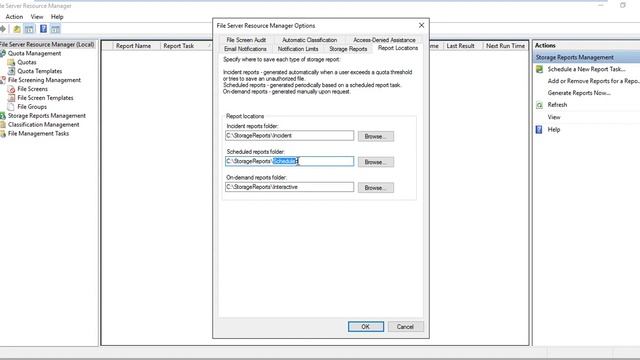Switch to the File Screen Audit tab
Screen dimensions: 640x360
(246, 40)
